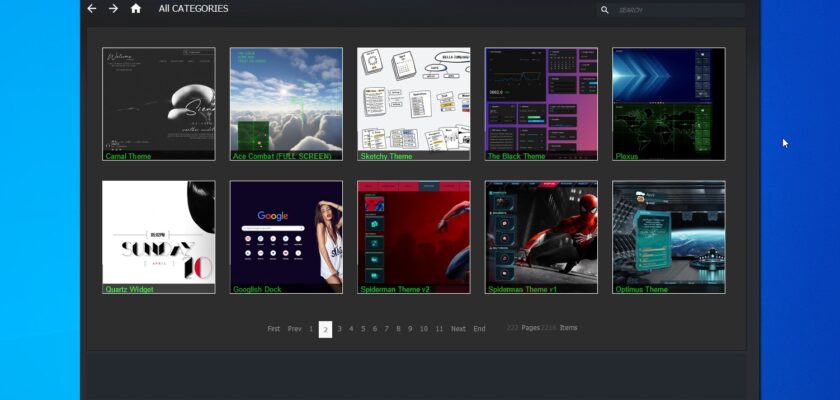Click the Next page link

(458, 329)
